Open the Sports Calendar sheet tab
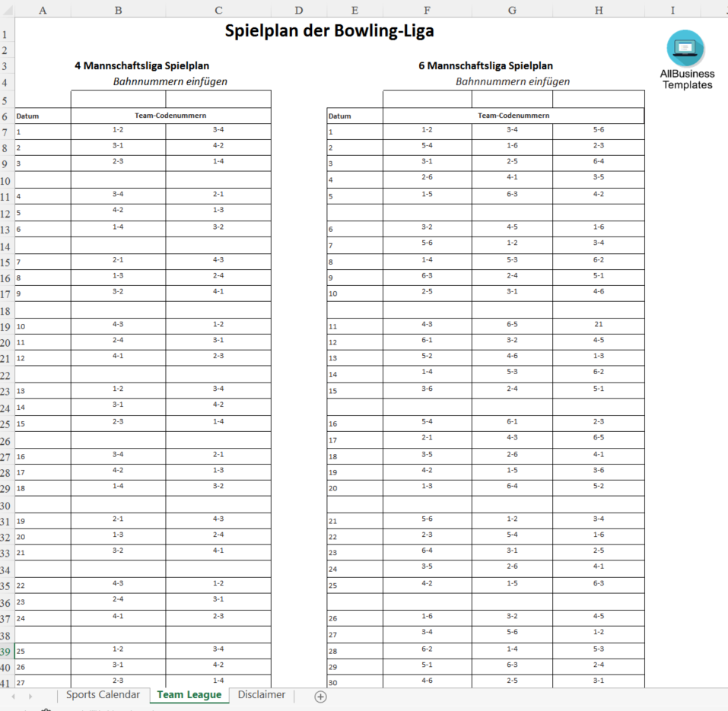Image resolution: width=728 pixels, height=711 pixels. pyautogui.click(x=103, y=695)
